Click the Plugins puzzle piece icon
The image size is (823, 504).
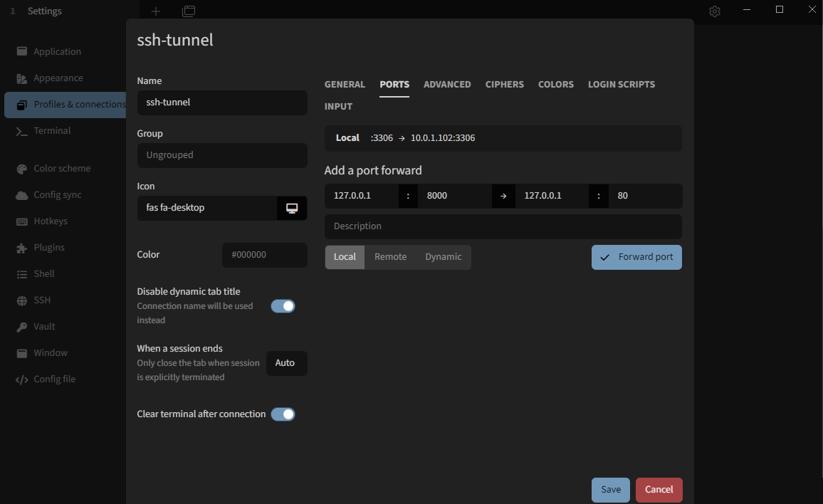[21, 248]
